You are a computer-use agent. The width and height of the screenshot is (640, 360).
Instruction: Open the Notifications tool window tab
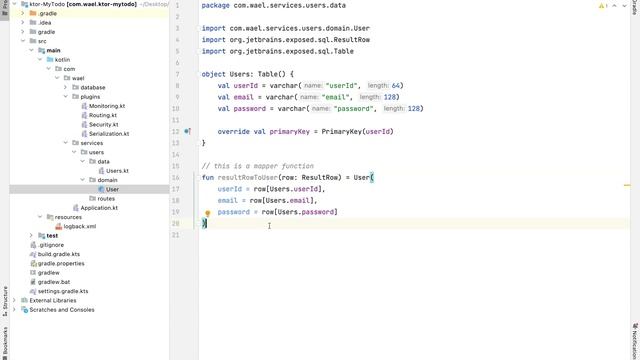(x=635, y=341)
